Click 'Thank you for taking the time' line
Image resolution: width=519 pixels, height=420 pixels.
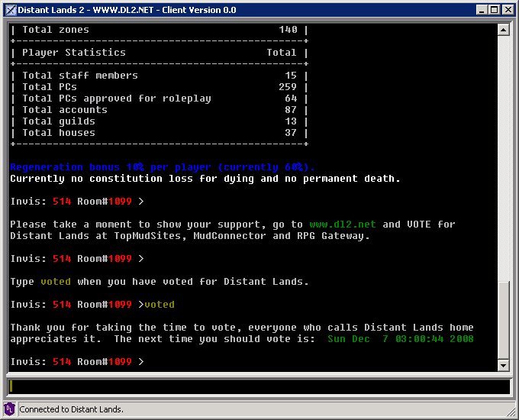point(242,328)
